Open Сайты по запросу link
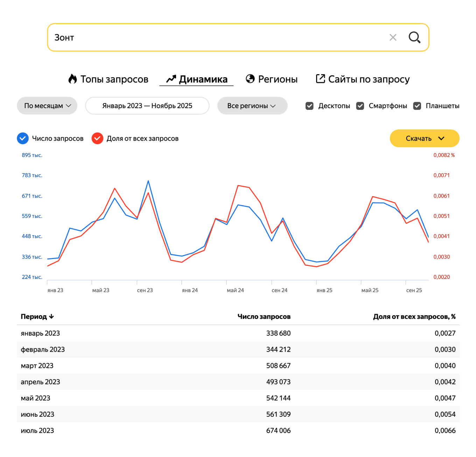 coord(369,79)
